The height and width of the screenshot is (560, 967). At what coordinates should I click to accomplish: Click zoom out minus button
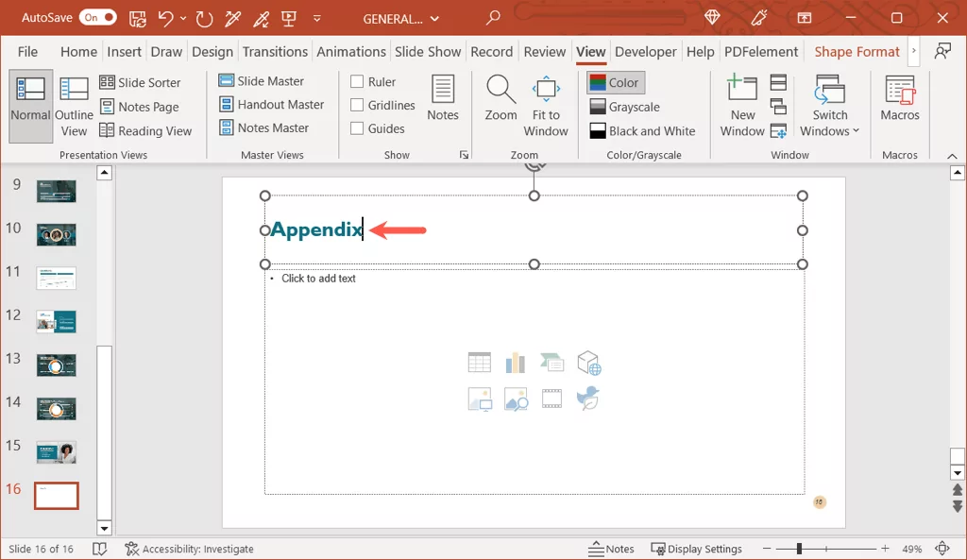767,549
